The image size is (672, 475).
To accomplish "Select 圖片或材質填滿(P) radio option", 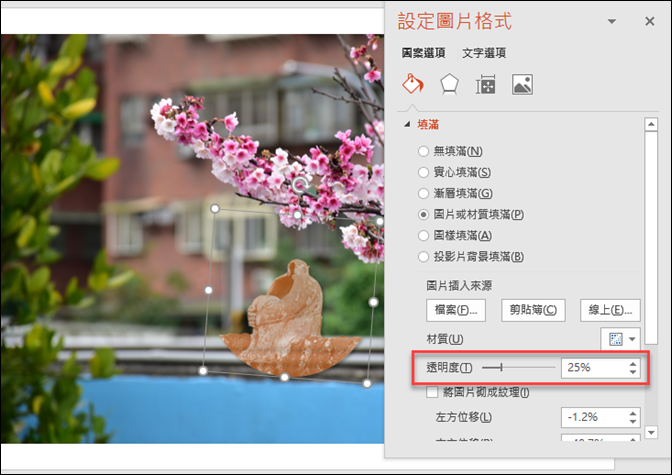I will pyautogui.click(x=423, y=214).
